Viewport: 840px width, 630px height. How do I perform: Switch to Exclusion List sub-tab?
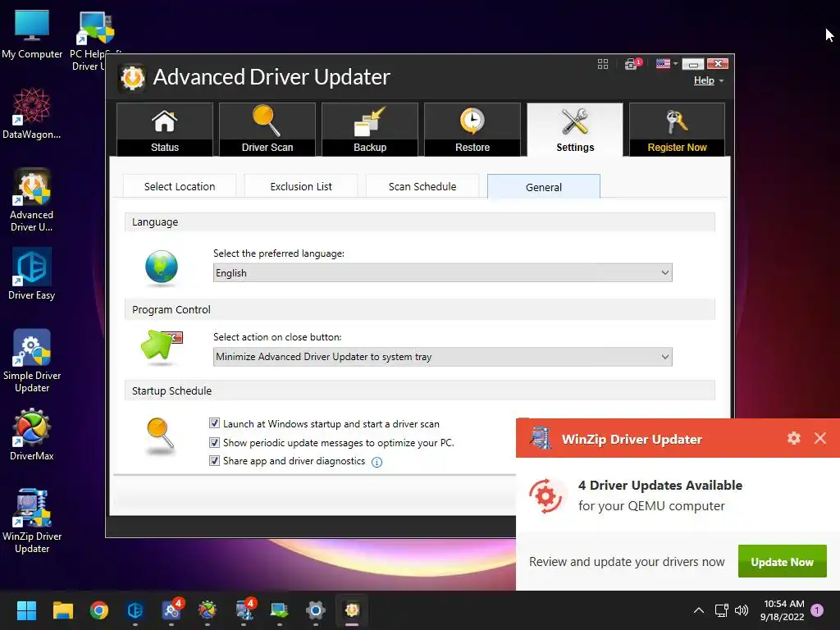click(x=301, y=186)
